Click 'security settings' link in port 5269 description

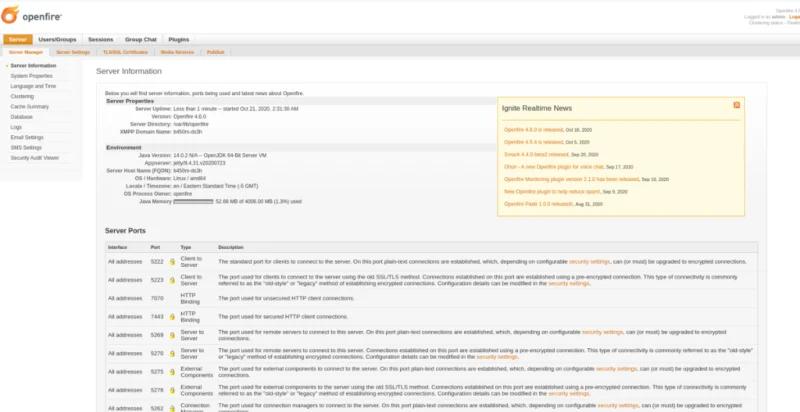(603, 332)
